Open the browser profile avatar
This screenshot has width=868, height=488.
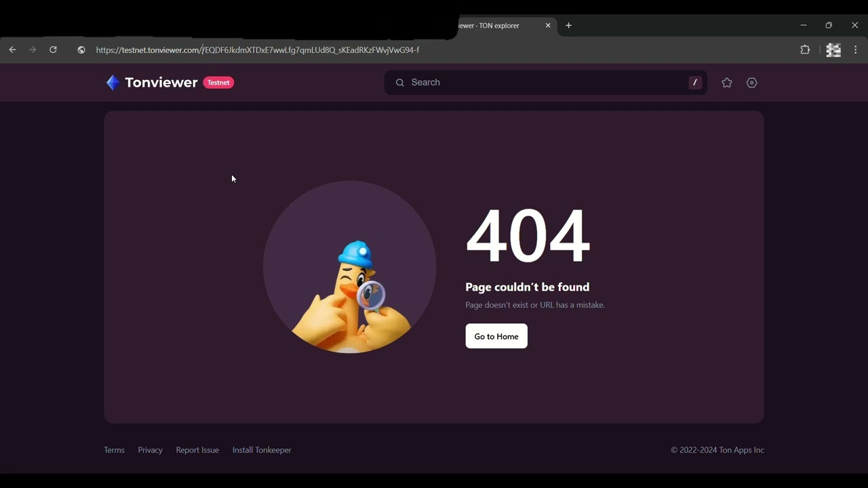tap(833, 50)
